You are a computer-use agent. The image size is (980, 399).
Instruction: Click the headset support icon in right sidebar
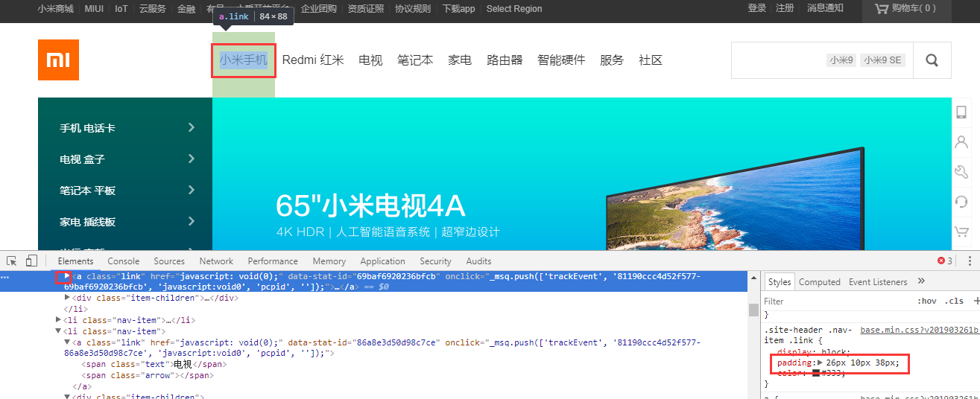coord(961,202)
